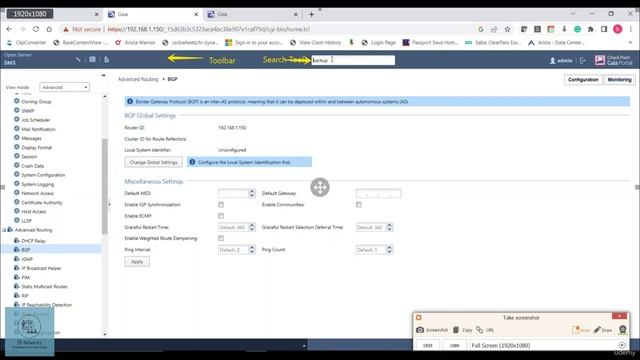The height and width of the screenshot is (360, 640).
Task: Select System Logging in the tree
Action: click(x=38, y=184)
